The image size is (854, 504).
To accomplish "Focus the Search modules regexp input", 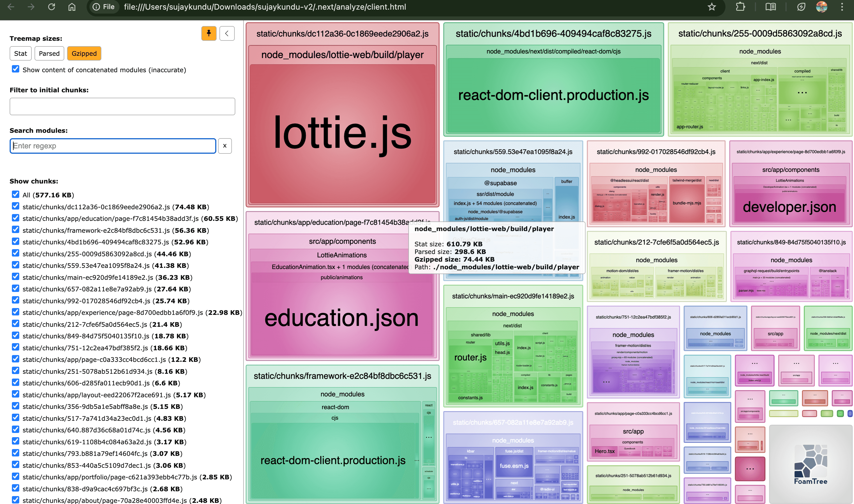I will [x=113, y=146].
